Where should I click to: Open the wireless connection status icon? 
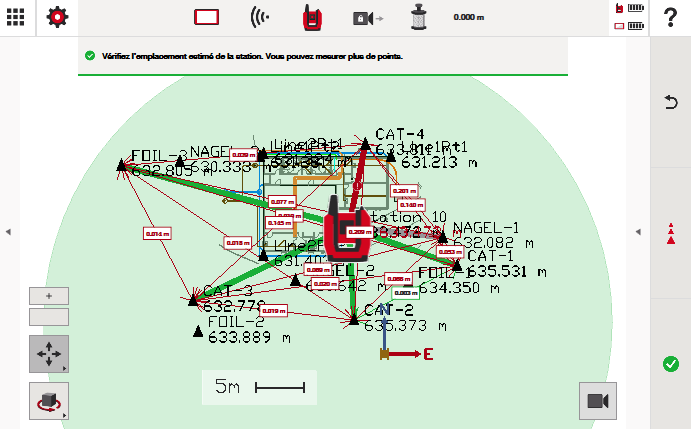click(x=260, y=17)
